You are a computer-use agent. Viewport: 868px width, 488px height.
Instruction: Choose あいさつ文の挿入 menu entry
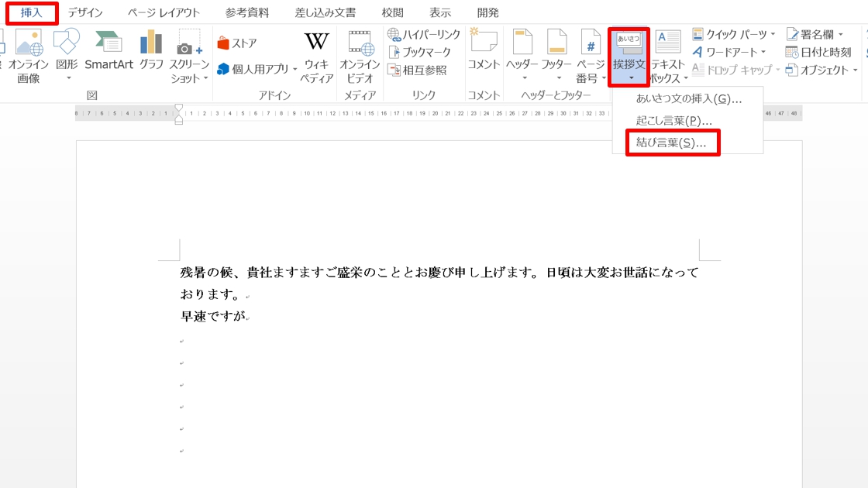688,99
